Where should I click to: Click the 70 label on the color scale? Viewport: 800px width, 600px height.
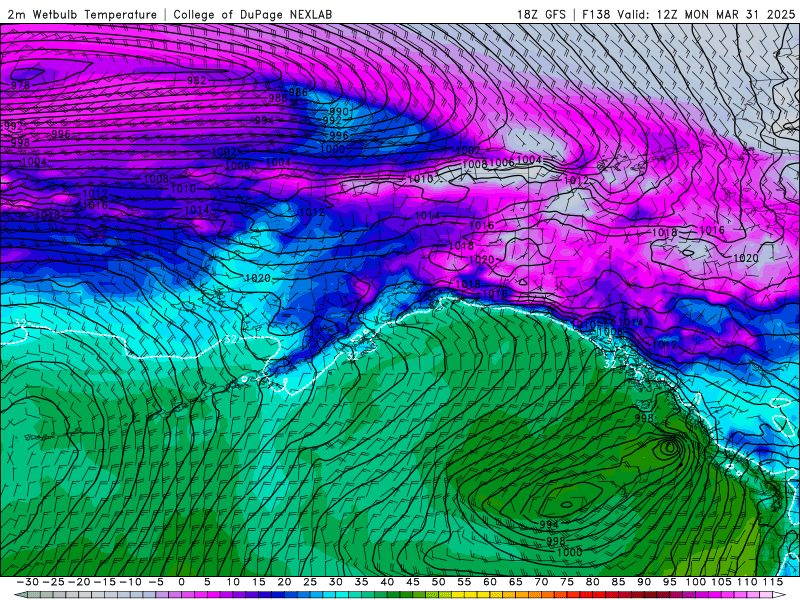pyautogui.click(x=541, y=582)
